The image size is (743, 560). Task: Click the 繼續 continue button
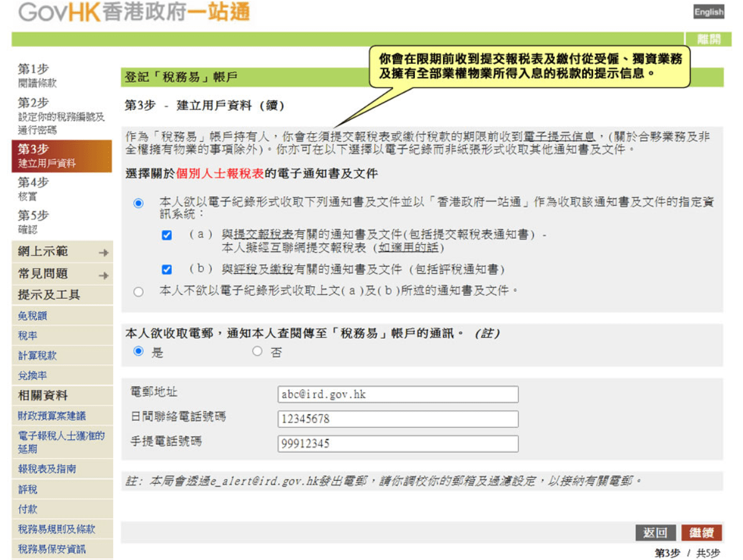click(x=701, y=532)
